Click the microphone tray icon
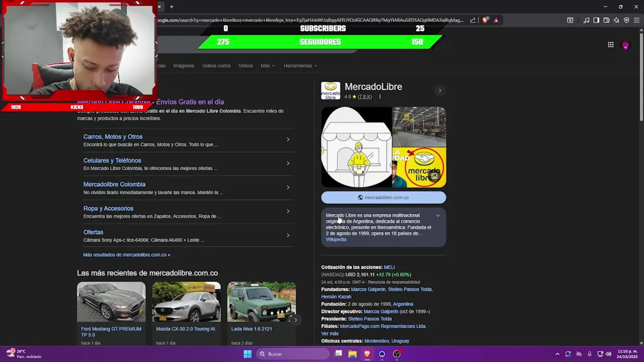The height and width of the screenshot is (362, 644). click(x=590, y=354)
